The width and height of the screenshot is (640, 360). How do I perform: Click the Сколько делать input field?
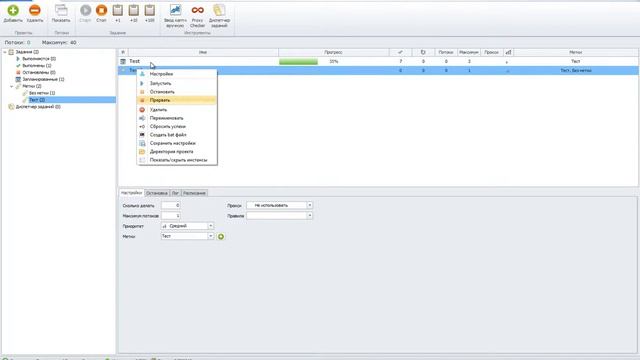[171, 205]
